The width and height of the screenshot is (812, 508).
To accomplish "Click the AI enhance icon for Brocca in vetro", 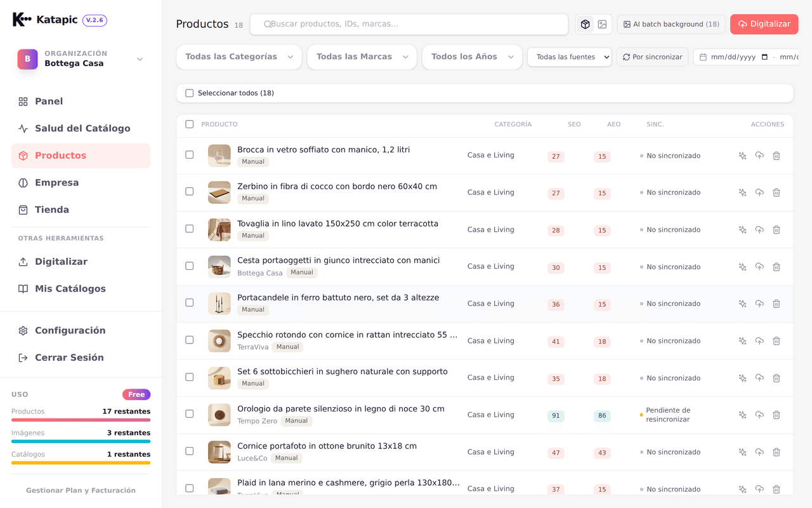I will 742,156.
